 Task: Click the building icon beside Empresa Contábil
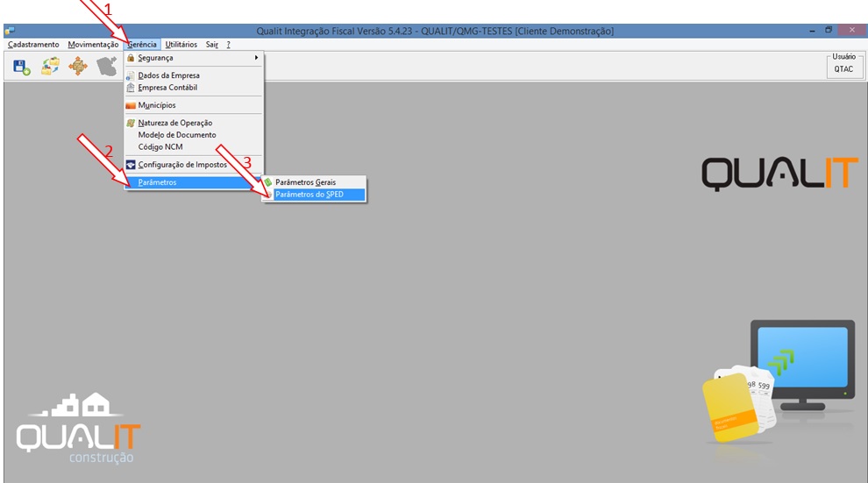coord(131,88)
